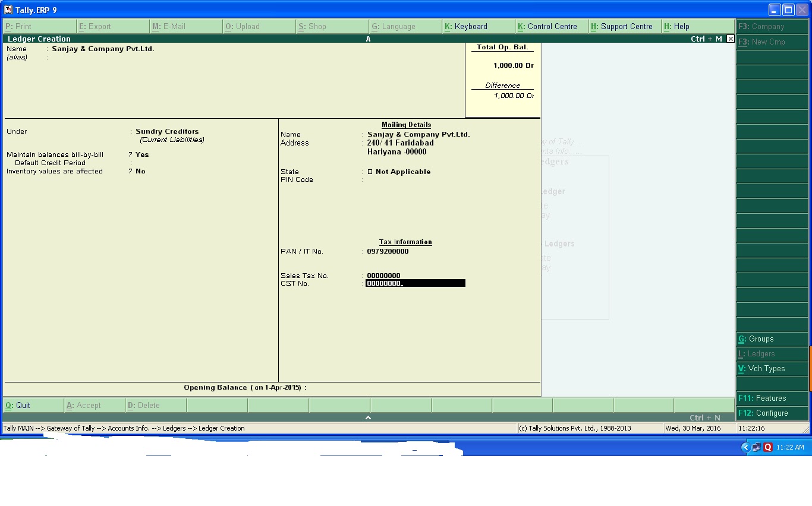Click the Ledger Creation title

click(x=39, y=39)
